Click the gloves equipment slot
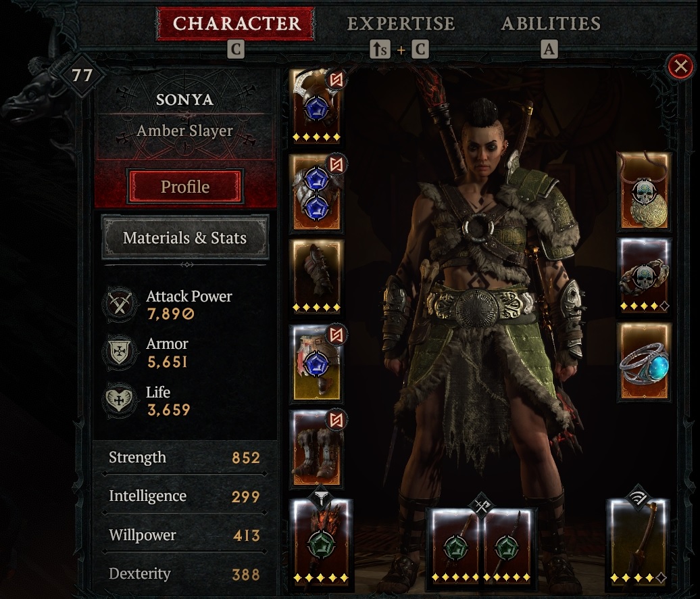Viewport: 700px width, 599px height. (x=316, y=277)
